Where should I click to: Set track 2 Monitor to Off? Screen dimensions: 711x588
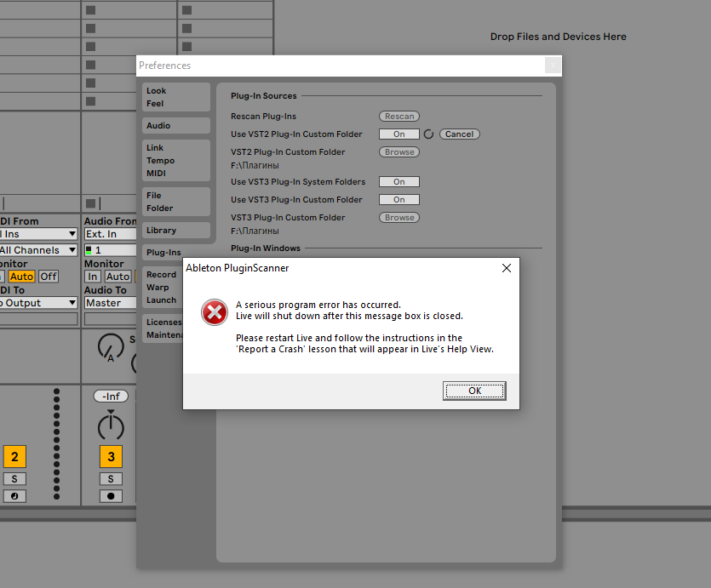[48, 277]
